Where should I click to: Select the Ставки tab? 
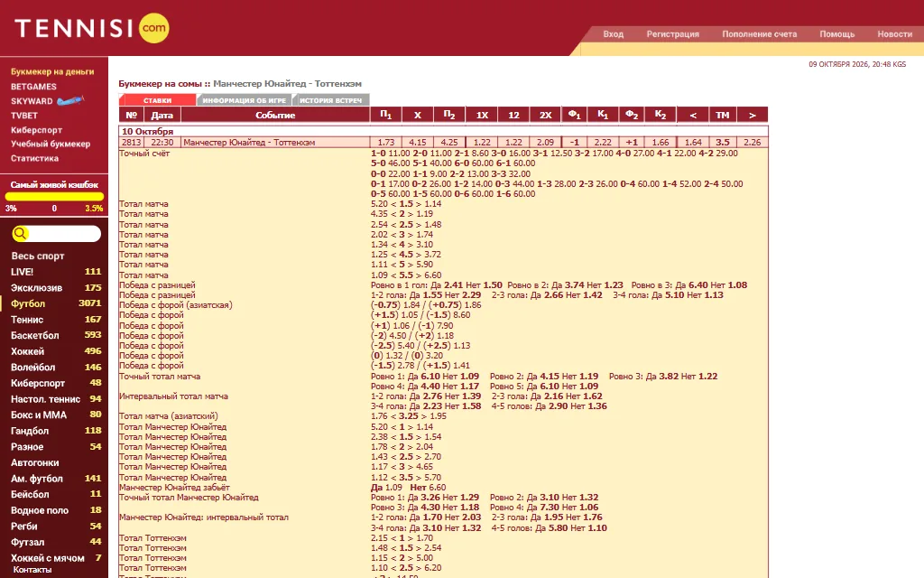pos(157,100)
